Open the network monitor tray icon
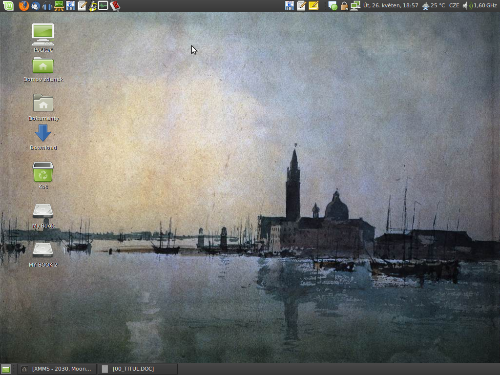 pos(355,6)
